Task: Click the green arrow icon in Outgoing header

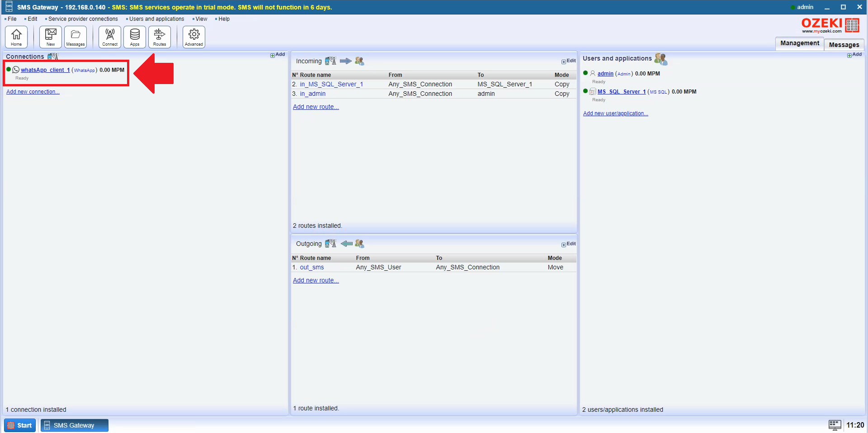Action: pyautogui.click(x=346, y=243)
